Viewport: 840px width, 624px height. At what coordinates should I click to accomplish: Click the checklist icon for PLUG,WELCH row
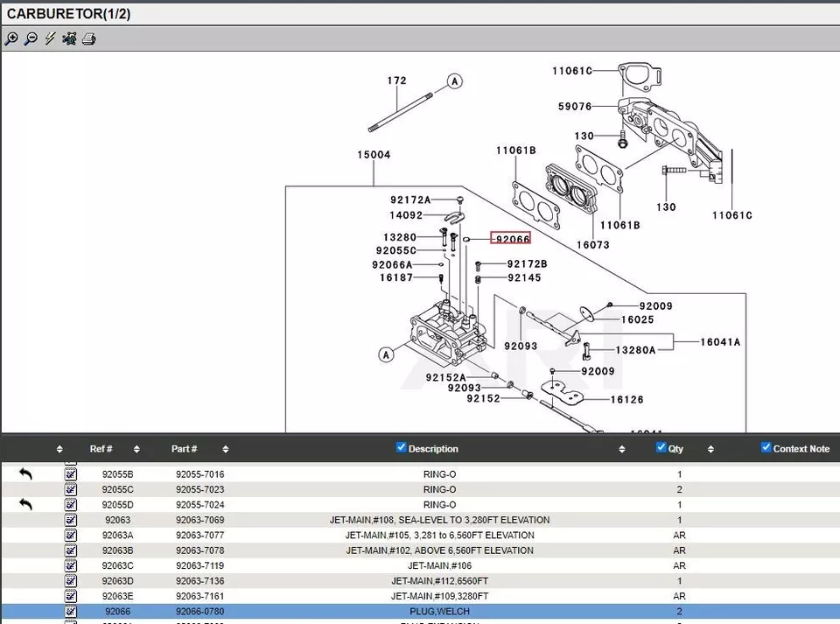point(71,612)
